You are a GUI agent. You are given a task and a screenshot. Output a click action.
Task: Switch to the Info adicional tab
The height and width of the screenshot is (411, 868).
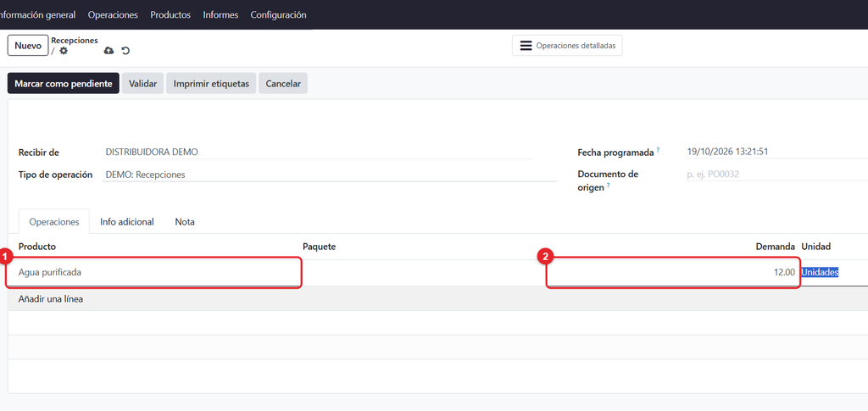[127, 222]
